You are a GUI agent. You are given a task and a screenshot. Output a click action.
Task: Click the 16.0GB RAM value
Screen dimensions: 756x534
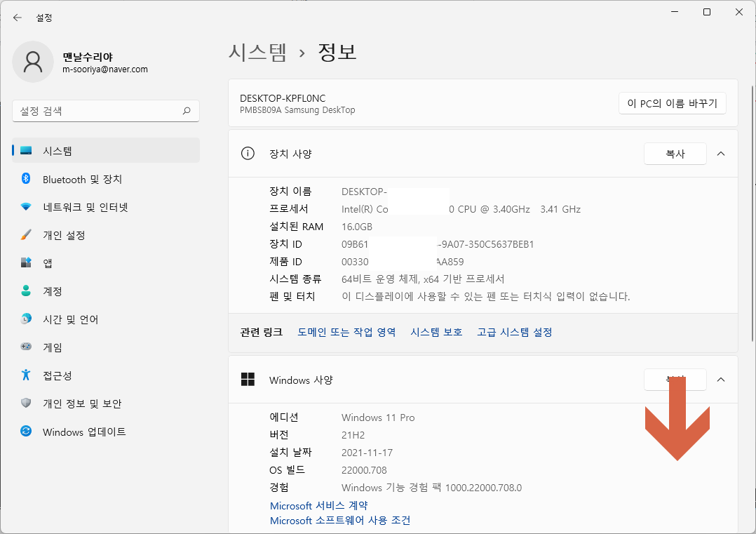click(x=357, y=227)
